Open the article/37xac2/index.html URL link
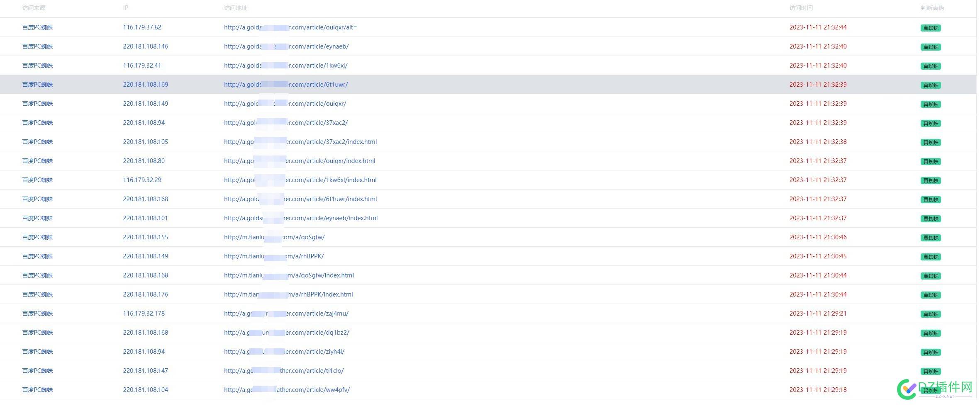980x406 pixels. coord(300,142)
